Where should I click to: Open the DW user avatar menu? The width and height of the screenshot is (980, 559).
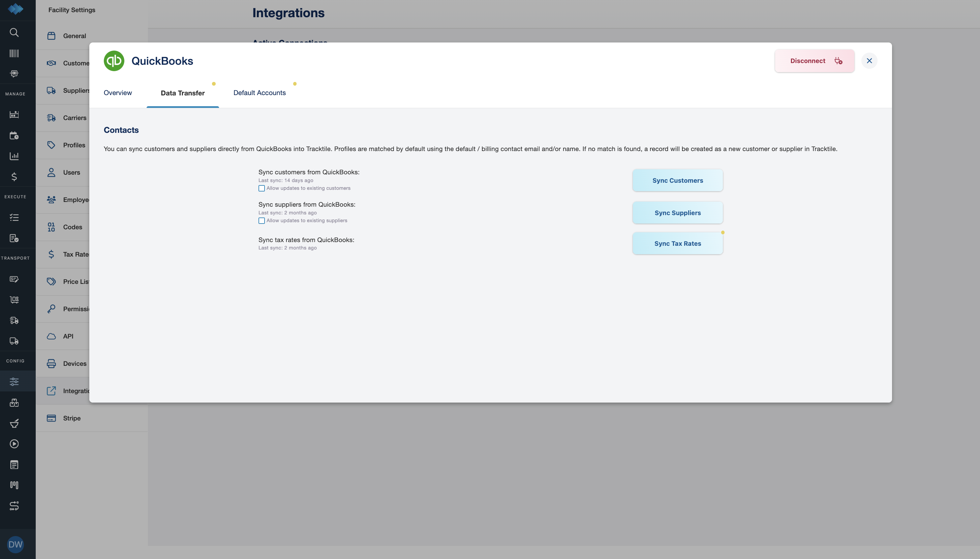point(16,545)
